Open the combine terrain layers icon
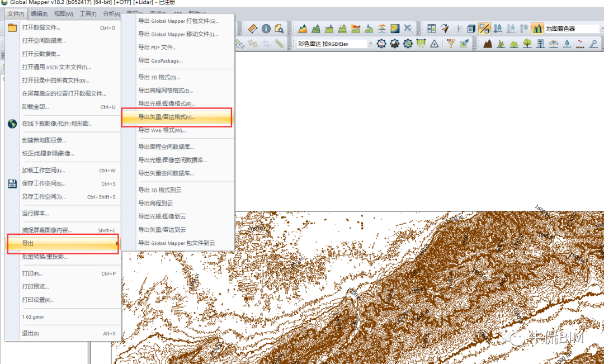Viewport: 604px width, 364px height. (x=382, y=29)
